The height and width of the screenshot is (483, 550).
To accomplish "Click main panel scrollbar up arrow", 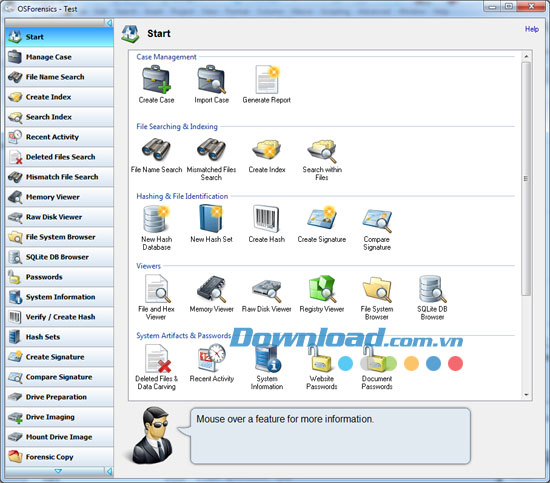I will coord(526,56).
